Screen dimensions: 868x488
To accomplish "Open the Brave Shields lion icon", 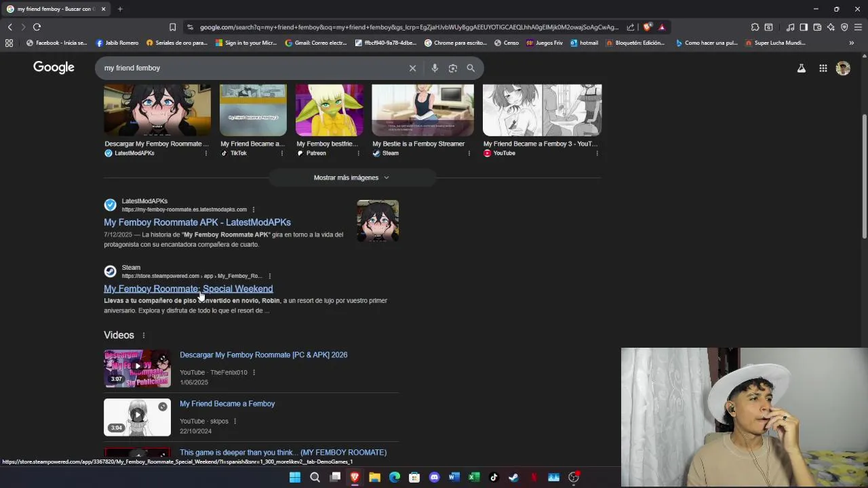I will click(x=648, y=27).
